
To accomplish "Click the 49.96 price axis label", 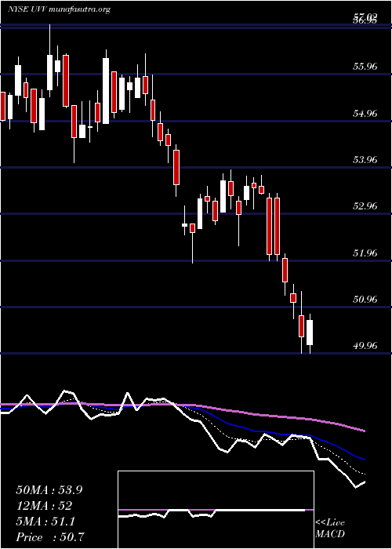I will click(x=365, y=346).
